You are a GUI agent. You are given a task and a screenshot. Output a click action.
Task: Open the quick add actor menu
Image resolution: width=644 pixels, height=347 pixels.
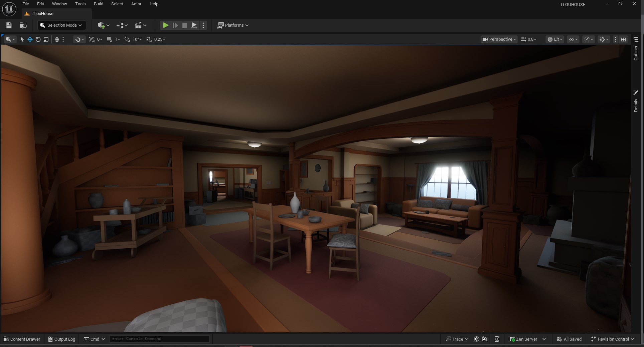pos(103,25)
